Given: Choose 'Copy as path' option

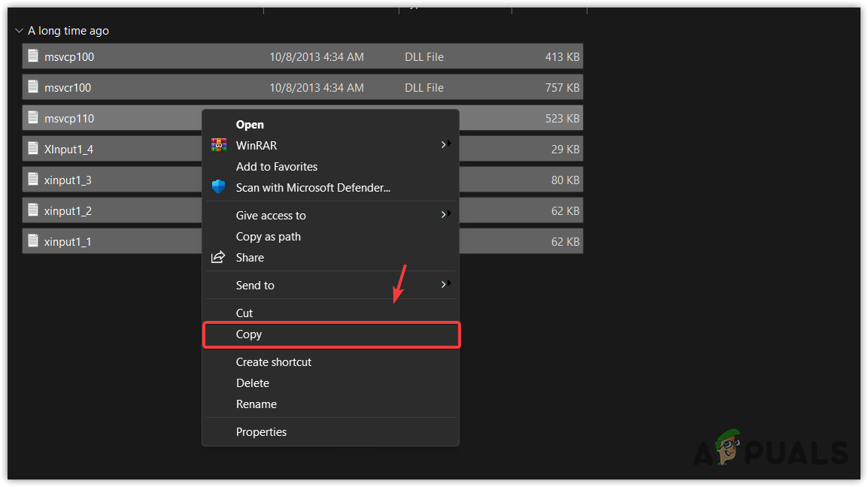Looking at the screenshot, I should (x=269, y=236).
